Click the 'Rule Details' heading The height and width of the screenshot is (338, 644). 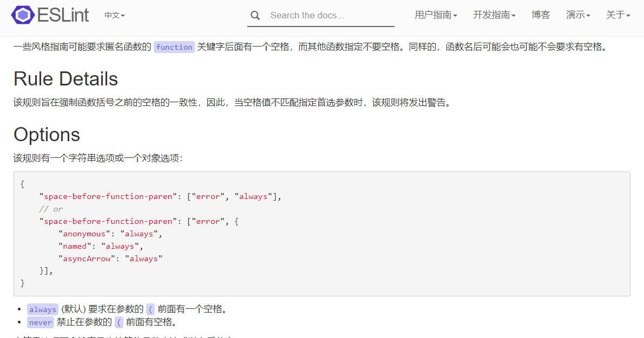65,79
